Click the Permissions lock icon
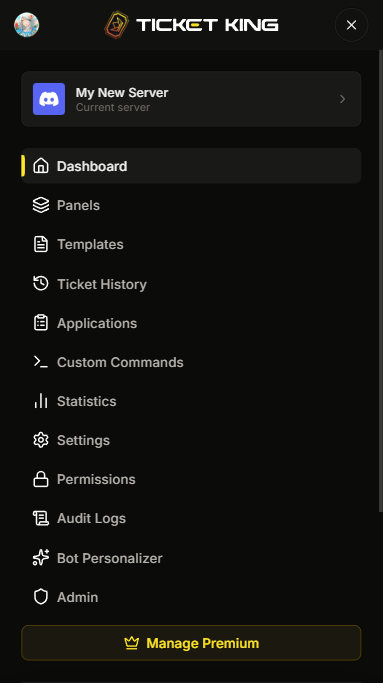The width and height of the screenshot is (383, 683). click(41, 479)
